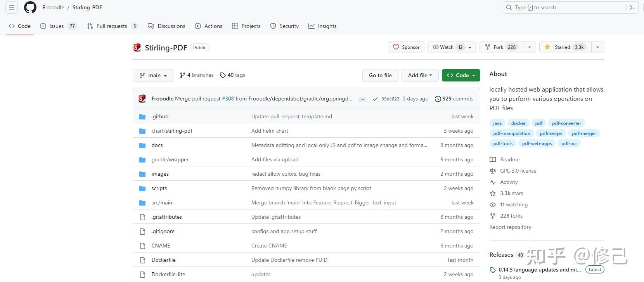Viewport: 644px width, 282px height.
Task: Click the Go to file button
Action: 380,75
